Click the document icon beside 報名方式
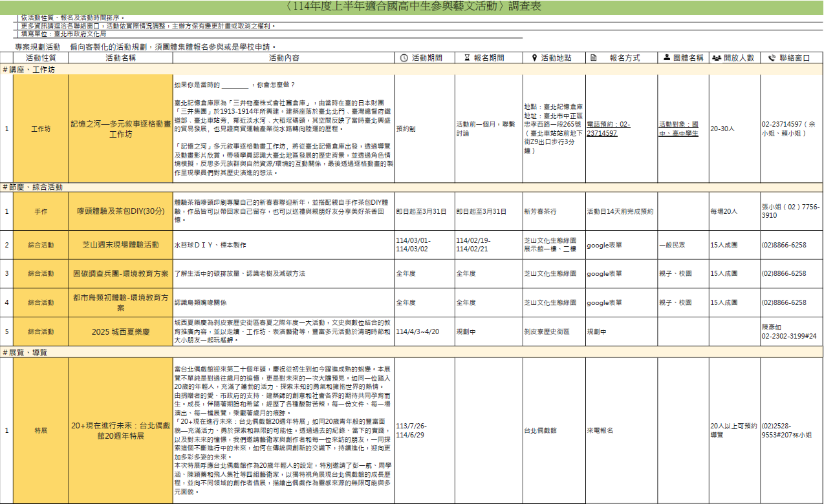This screenshot has height=504, width=824. coord(594,58)
